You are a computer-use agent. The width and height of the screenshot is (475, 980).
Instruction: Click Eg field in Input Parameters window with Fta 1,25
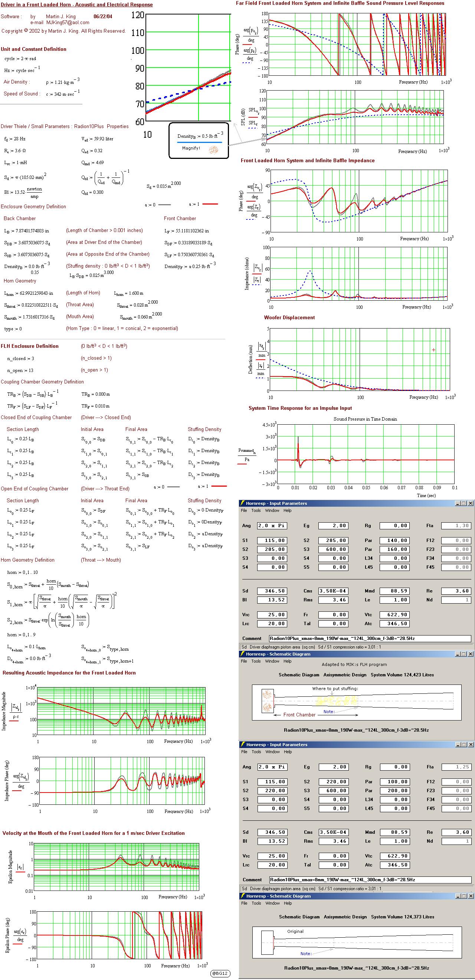[334, 767]
